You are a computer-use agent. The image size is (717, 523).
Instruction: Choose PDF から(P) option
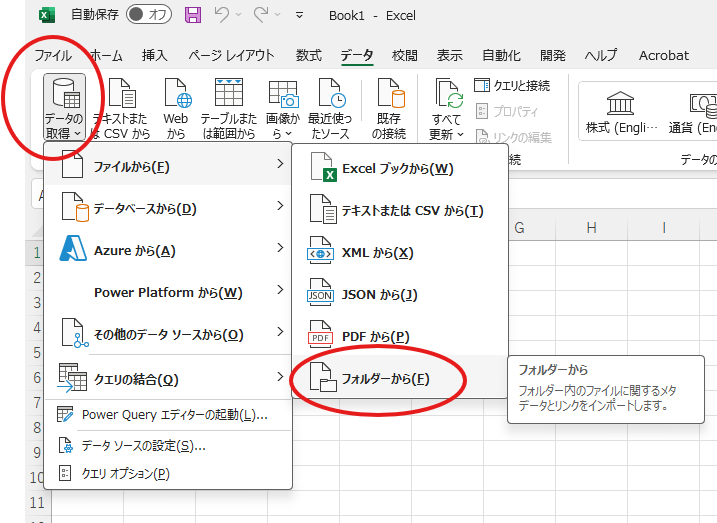pos(400,337)
